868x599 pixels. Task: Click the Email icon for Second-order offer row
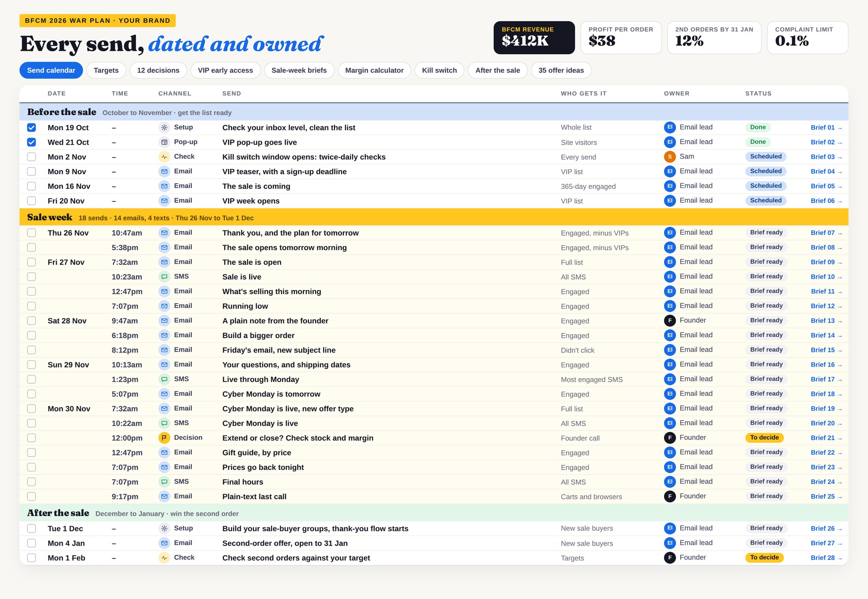164,543
